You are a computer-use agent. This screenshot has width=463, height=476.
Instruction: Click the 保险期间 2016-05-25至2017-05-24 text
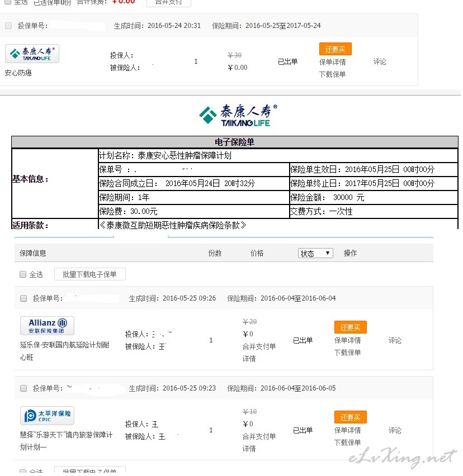[x=266, y=26]
